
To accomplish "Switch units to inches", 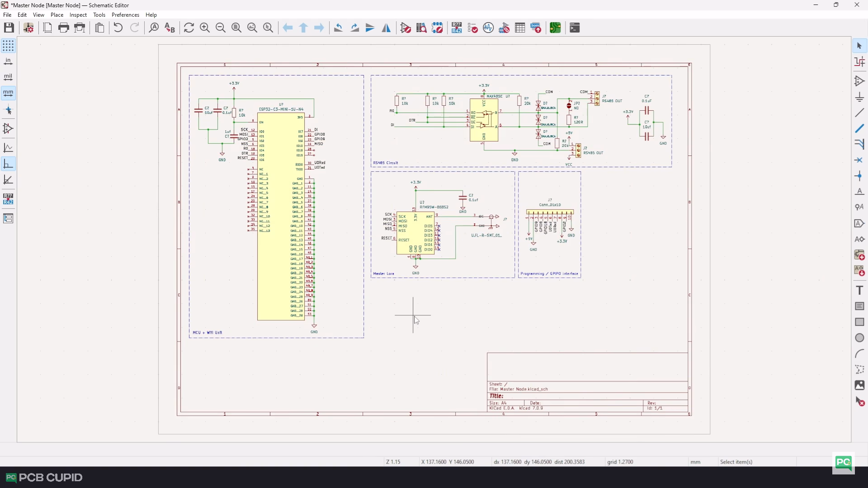I will pyautogui.click(x=8, y=61).
